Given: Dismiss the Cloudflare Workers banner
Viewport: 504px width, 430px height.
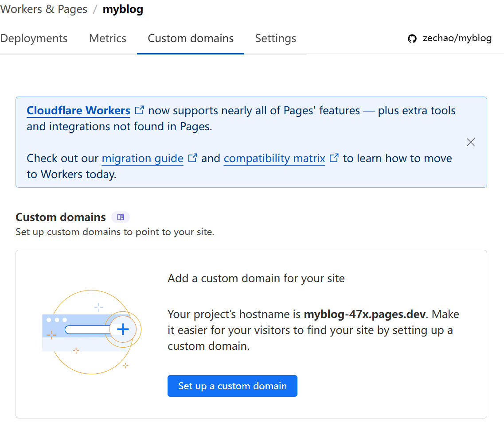Looking at the screenshot, I should coord(471,142).
